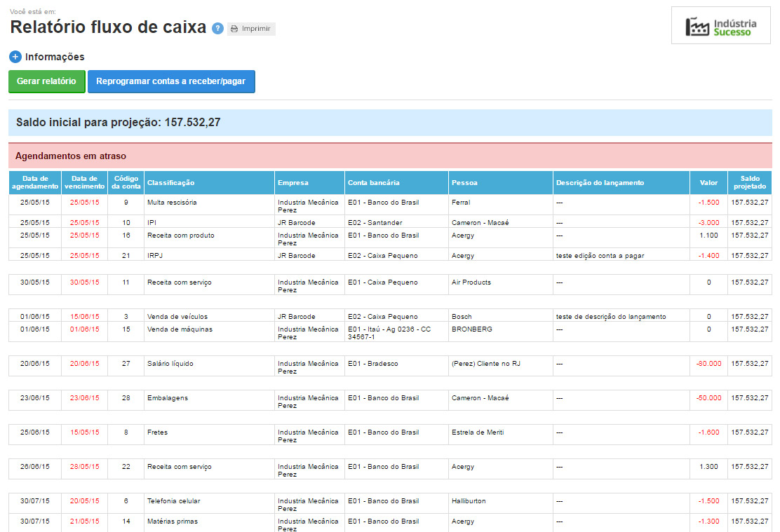Click the Saldo inicial para projeção banner
The width and height of the screenshot is (780, 532).
[x=390, y=123]
